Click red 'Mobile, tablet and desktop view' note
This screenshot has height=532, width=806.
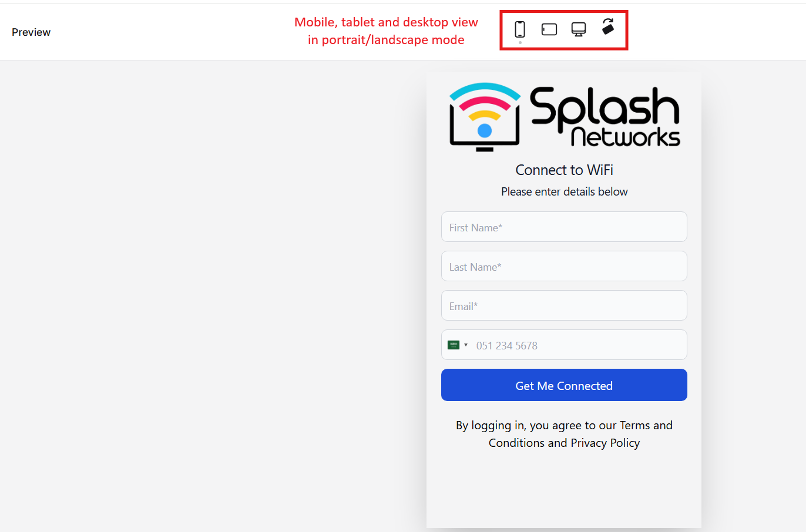(386, 22)
